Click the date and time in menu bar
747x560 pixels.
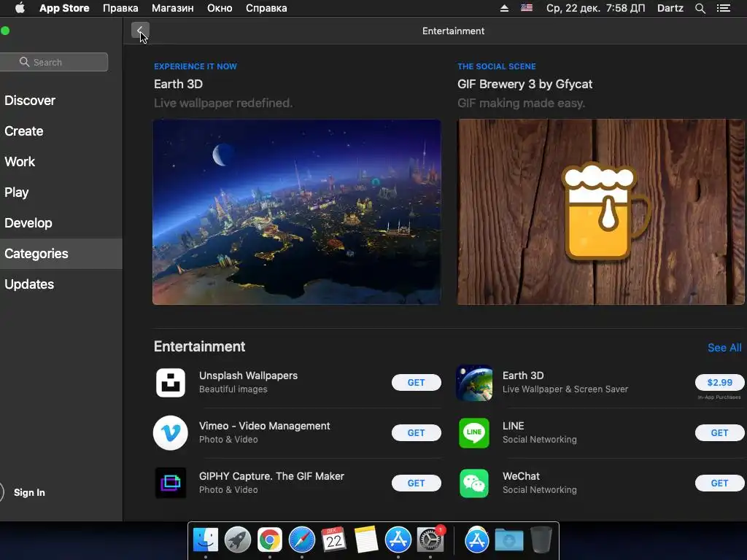coord(595,8)
